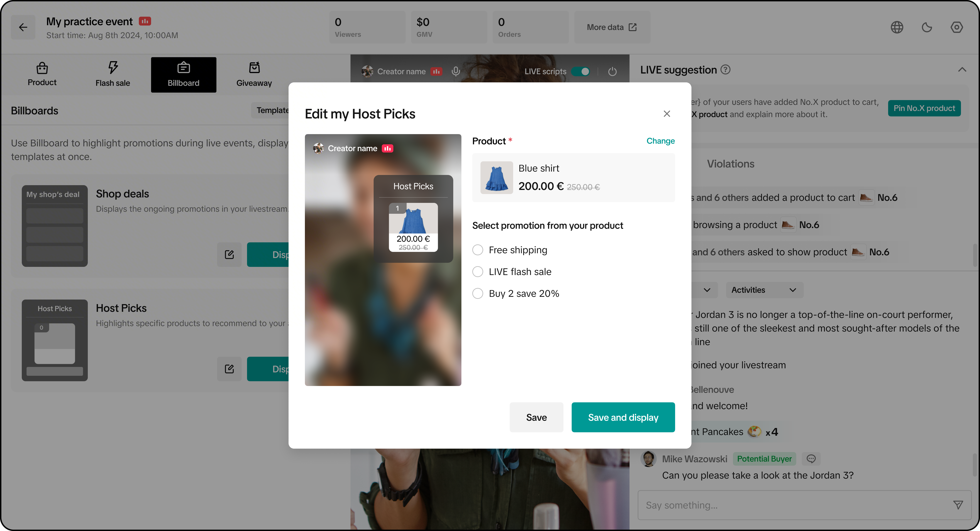Click the Mike Wazowski username
This screenshot has width=980, height=531.
(695, 459)
